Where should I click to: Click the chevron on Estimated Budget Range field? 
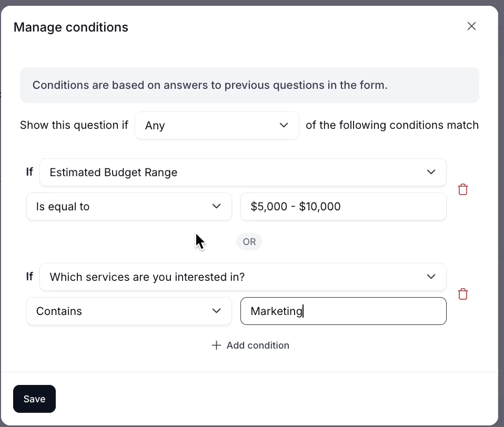[x=431, y=172]
